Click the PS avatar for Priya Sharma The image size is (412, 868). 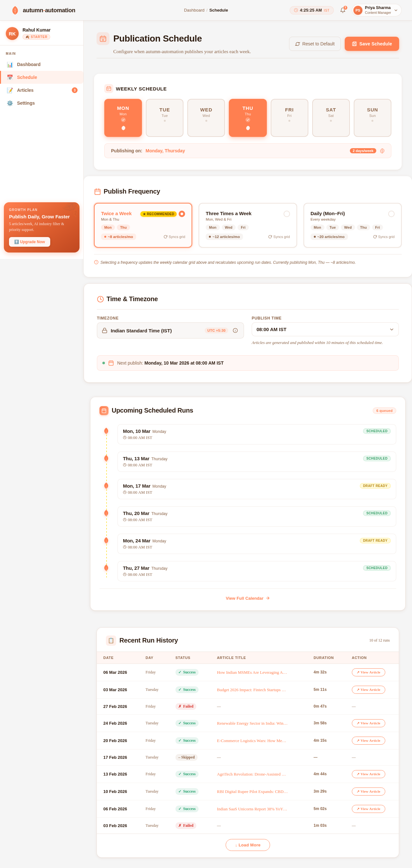358,10
